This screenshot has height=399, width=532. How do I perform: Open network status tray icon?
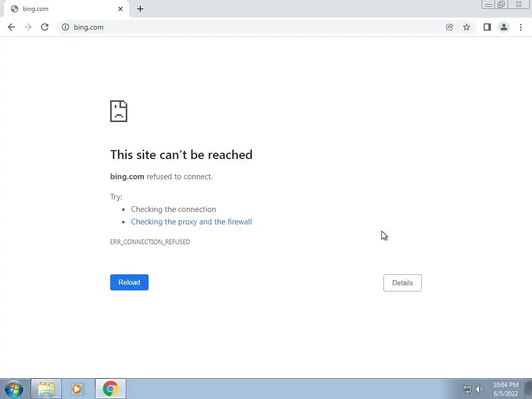[467, 389]
